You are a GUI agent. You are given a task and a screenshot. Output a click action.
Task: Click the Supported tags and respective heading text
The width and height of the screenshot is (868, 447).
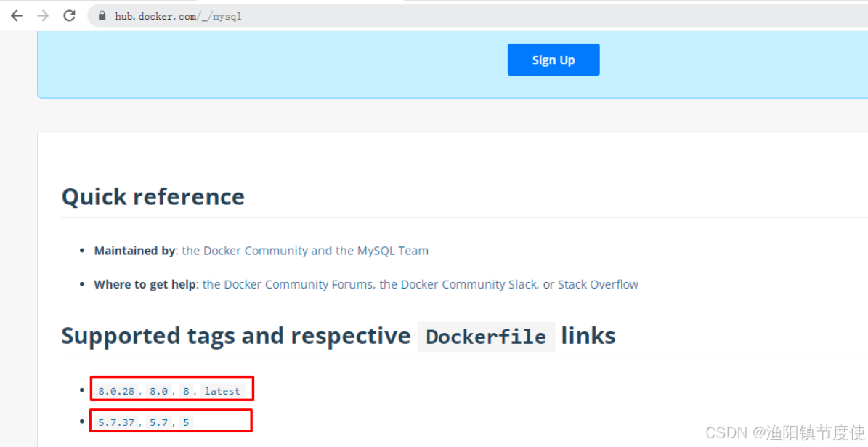click(x=236, y=336)
